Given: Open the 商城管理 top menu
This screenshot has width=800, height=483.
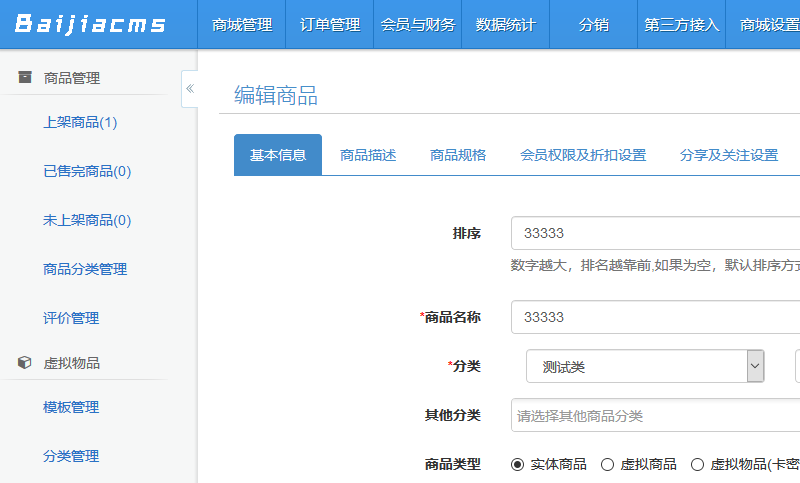Looking at the screenshot, I should tap(242, 25).
